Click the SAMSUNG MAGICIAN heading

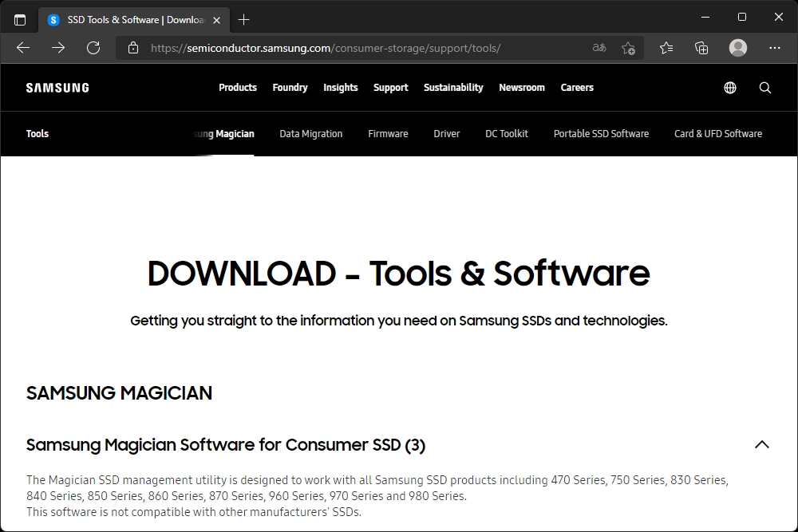pos(119,393)
